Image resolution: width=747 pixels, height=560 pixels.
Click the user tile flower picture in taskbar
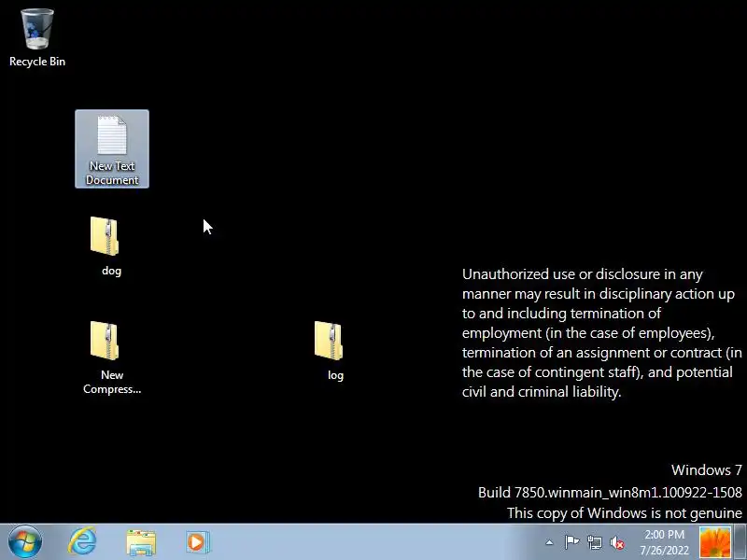coord(714,542)
